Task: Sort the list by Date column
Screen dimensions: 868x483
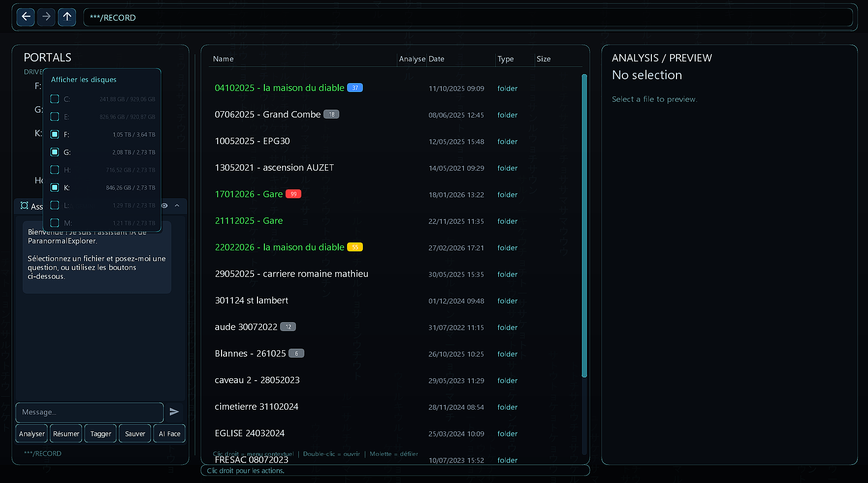Action: pyautogui.click(x=436, y=59)
